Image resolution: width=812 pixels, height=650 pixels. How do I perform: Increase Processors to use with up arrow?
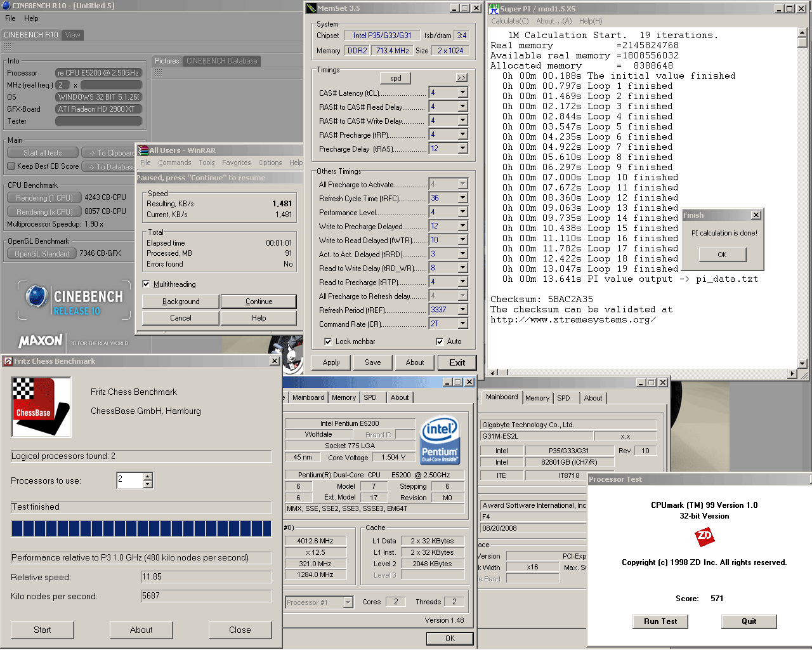tap(148, 476)
